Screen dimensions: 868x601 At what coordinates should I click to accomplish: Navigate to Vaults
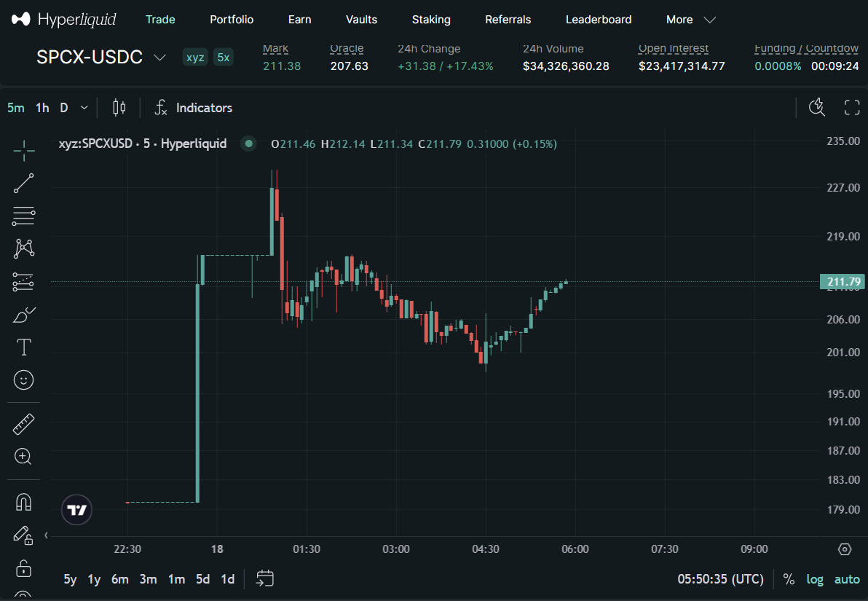(x=361, y=20)
